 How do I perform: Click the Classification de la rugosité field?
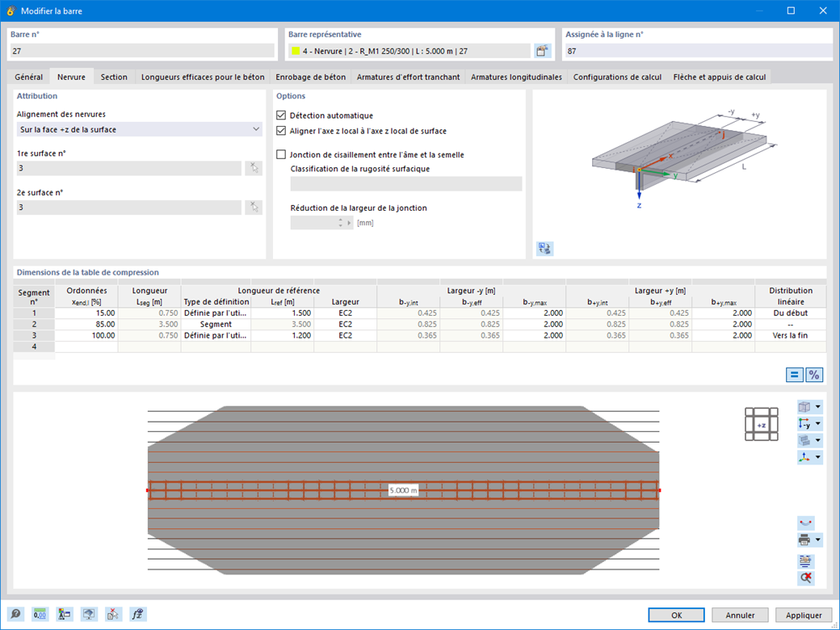(x=406, y=184)
